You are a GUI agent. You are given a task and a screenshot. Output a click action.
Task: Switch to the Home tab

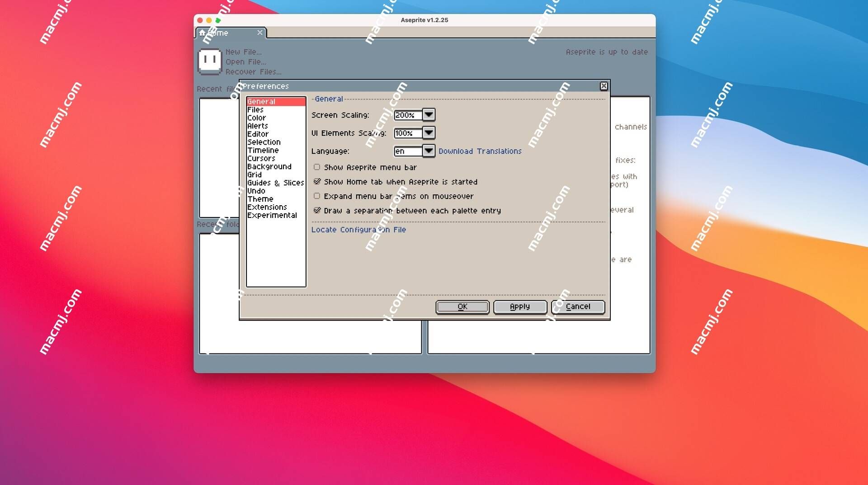[231, 33]
